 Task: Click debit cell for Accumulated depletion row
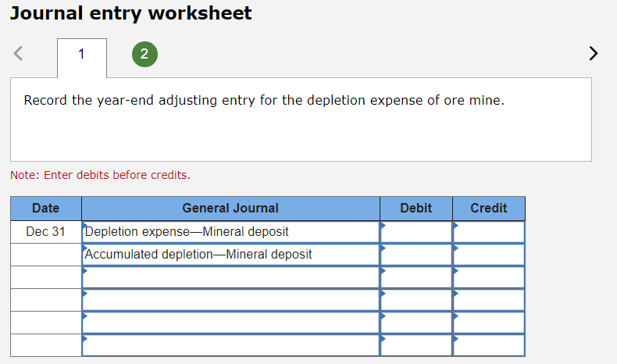click(416, 255)
